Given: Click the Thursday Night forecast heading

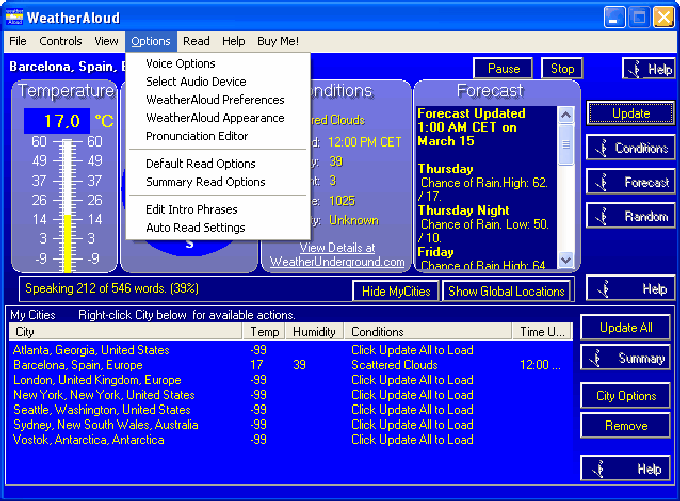Looking at the screenshot, I should (463, 210).
